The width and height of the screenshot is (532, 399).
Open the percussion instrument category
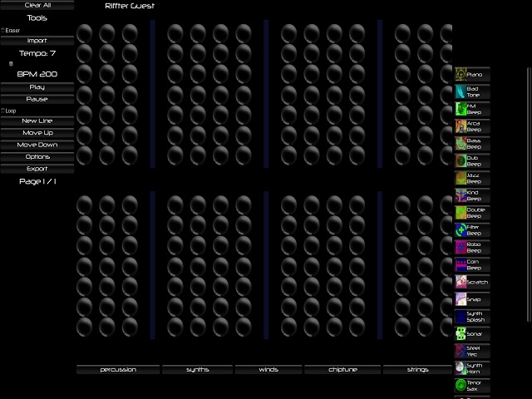pyautogui.click(x=118, y=369)
